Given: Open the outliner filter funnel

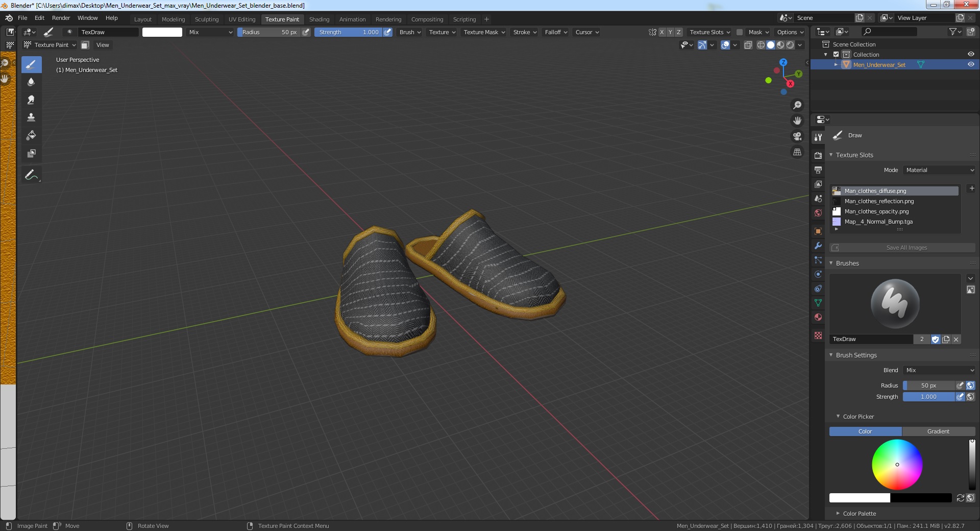Looking at the screenshot, I should (x=955, y=32).
